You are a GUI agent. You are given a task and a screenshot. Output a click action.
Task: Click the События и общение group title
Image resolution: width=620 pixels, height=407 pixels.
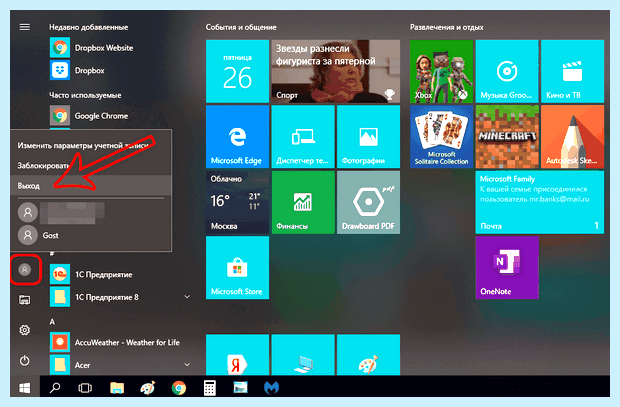[241, 27]
